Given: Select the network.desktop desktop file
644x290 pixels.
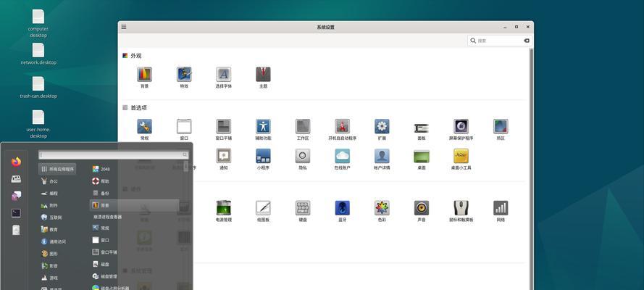Looking at the screenshot, I should click(x=38, y=54).
